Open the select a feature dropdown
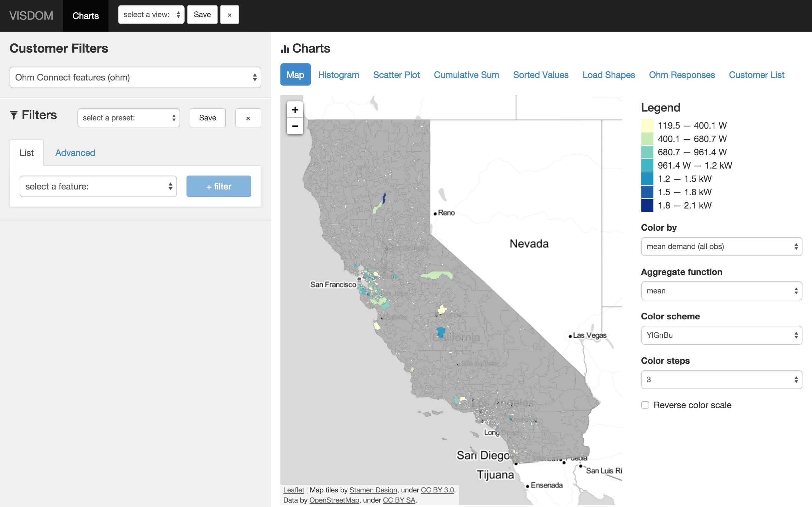This screenshot has height=507, width=812. tap(98, 186)
